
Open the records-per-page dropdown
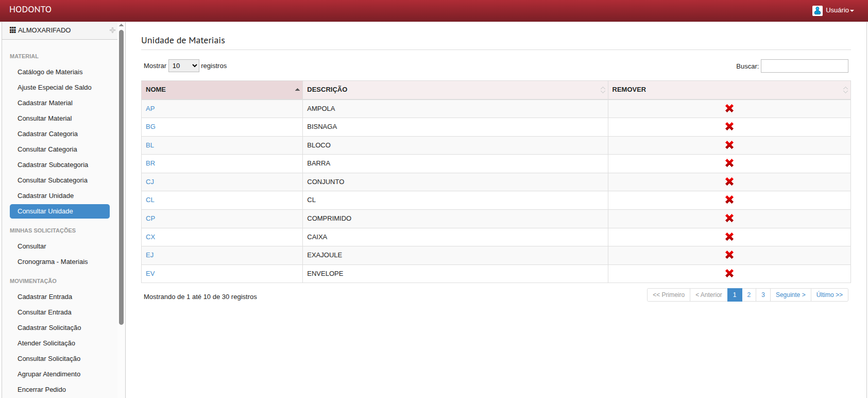pos(183,66)
